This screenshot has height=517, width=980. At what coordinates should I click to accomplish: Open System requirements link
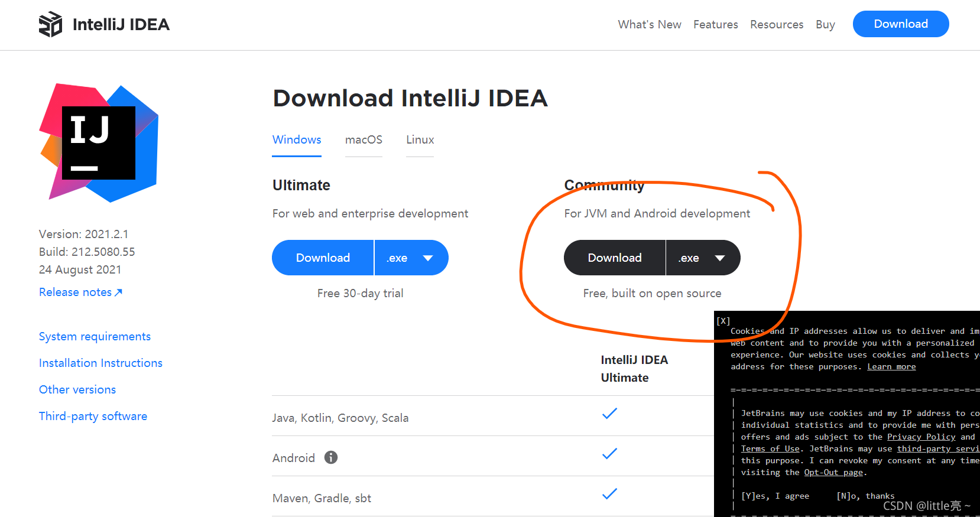coord(95,336)
